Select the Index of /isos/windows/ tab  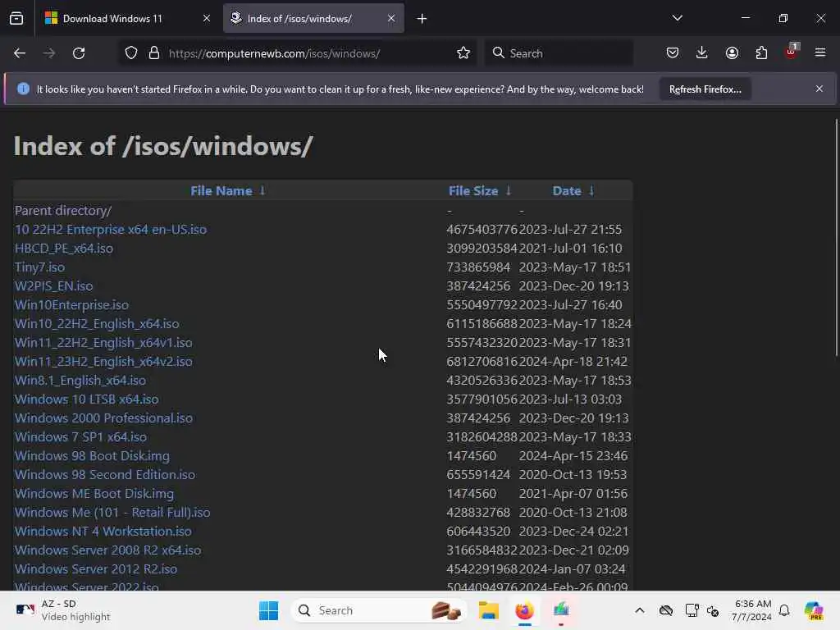tap(313, 19)
